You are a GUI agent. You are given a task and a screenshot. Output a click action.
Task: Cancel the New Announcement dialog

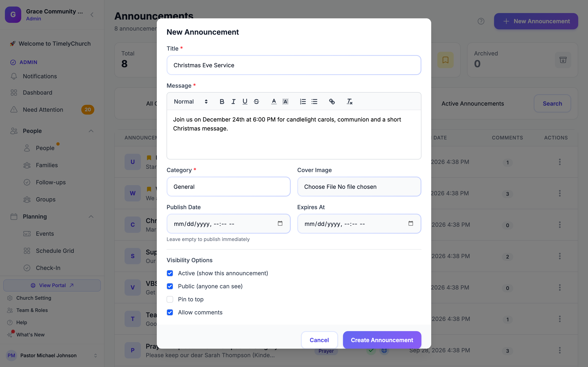(319, 340)
